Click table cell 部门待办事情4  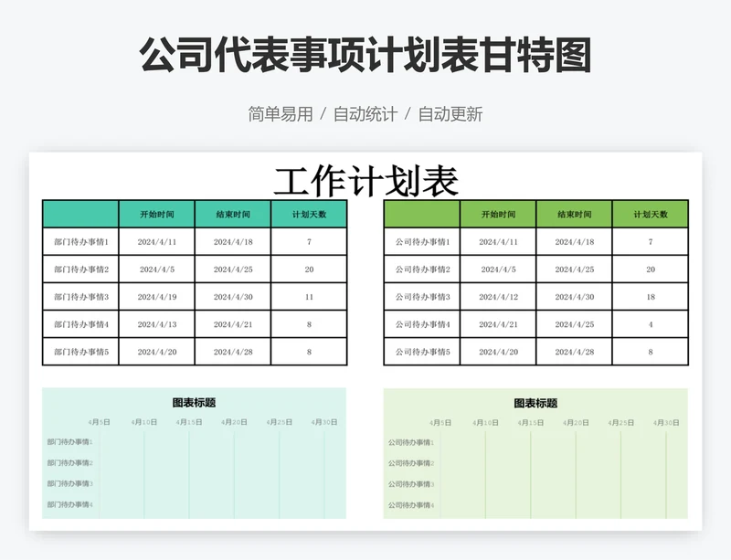81,324
